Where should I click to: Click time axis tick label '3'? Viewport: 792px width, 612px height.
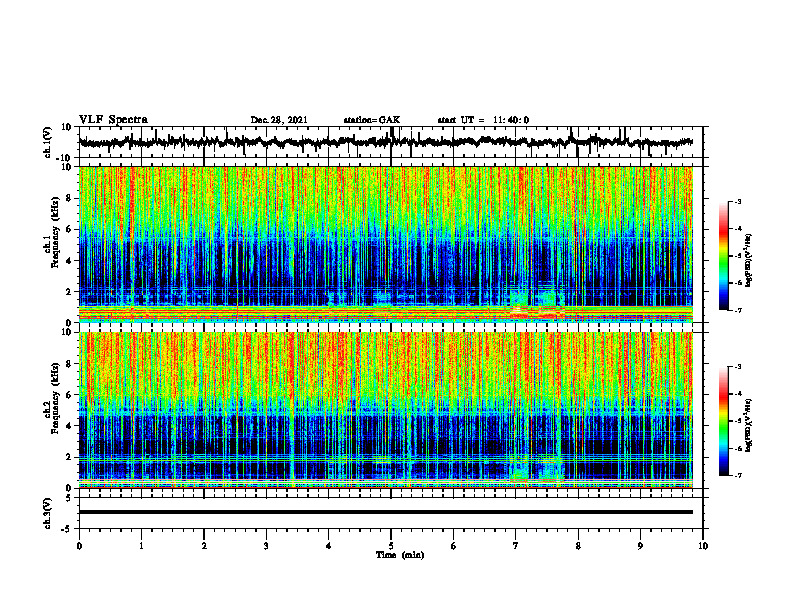point(266,546)
